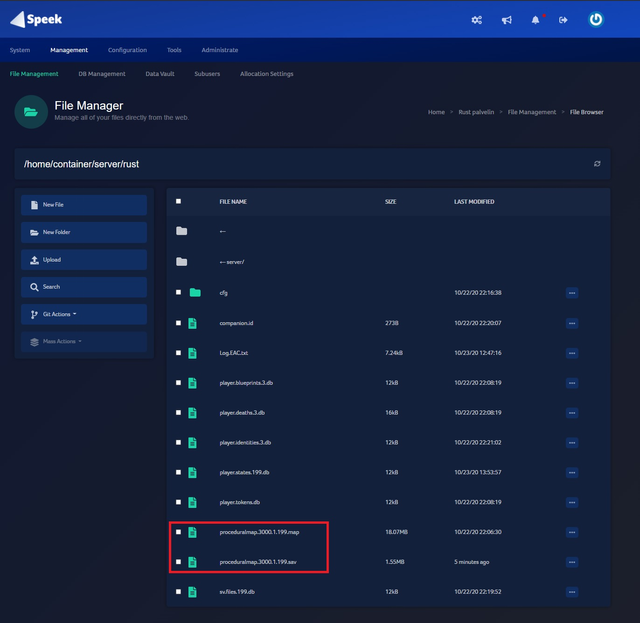Screen dimensions: 640x623
Task: Check the sv.files.199.db checkbox
Action: pos(178,592)
